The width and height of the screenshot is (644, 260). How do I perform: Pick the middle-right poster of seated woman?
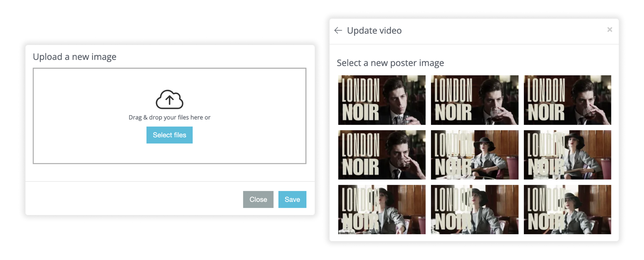tap(567, 155)
